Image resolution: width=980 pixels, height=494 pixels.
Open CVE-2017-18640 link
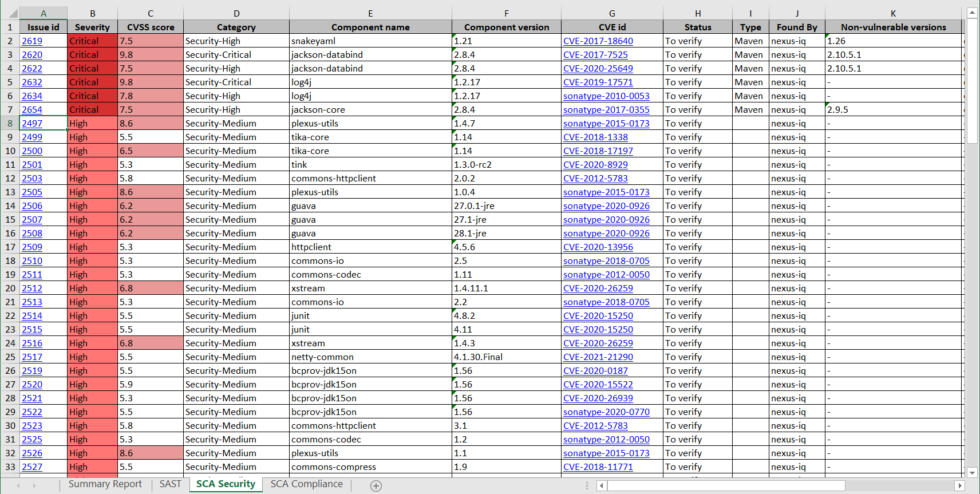coord(598,41)
